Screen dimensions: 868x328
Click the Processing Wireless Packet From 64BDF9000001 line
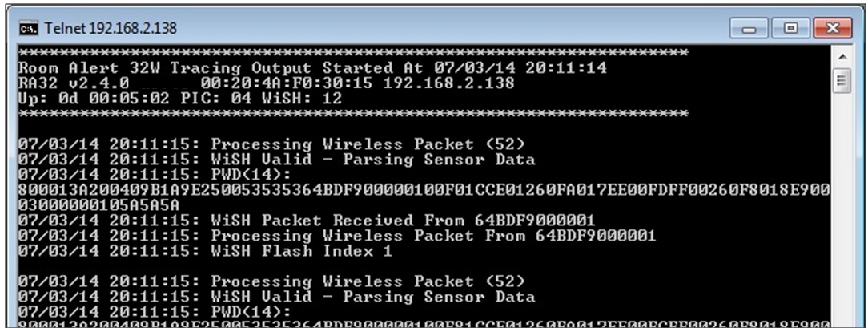click(336, 236)
